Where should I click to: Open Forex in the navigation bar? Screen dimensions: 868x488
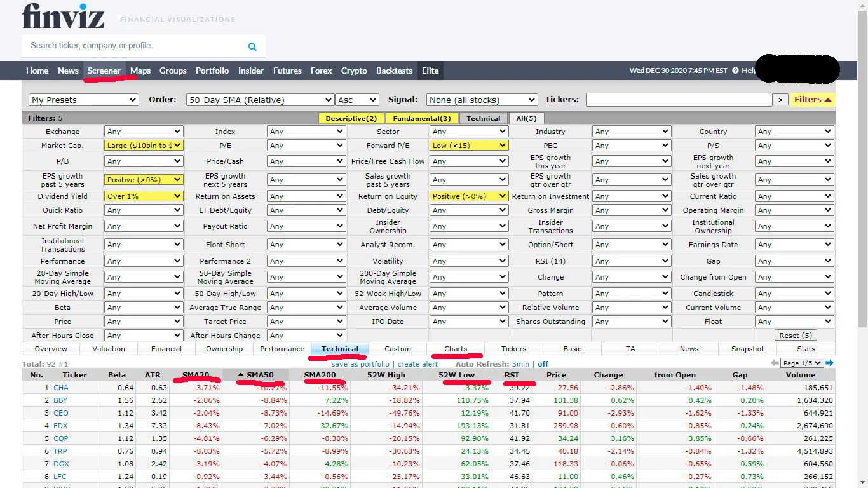(322, 71)
